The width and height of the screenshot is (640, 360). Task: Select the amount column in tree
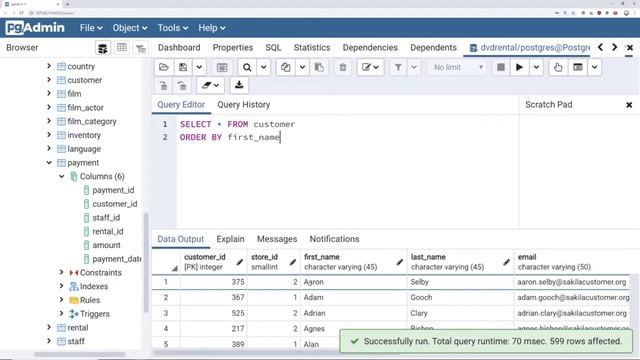pos(106,245)
